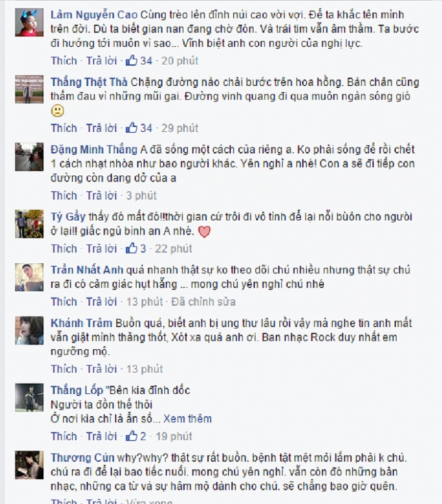The image size is (442, 504).
Task: Open the 20 phút timestamp on first comment
Action: pos(179,60)
